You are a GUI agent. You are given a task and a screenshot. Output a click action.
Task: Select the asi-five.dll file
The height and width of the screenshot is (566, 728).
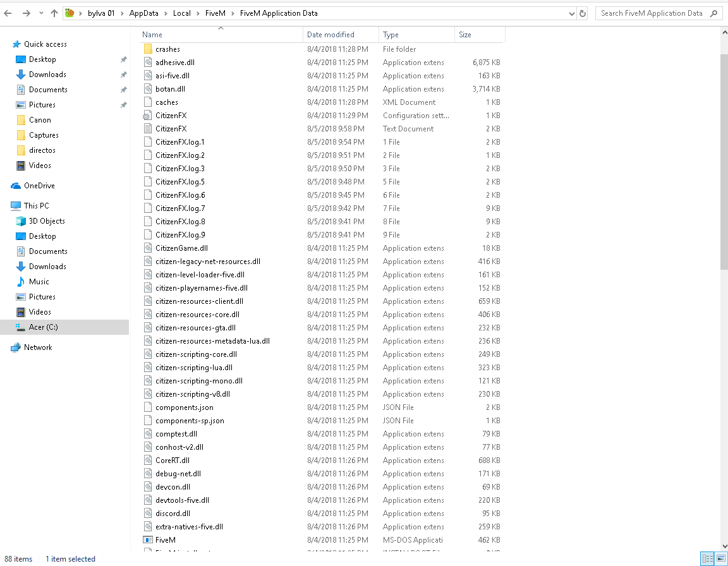pos(173,76)
